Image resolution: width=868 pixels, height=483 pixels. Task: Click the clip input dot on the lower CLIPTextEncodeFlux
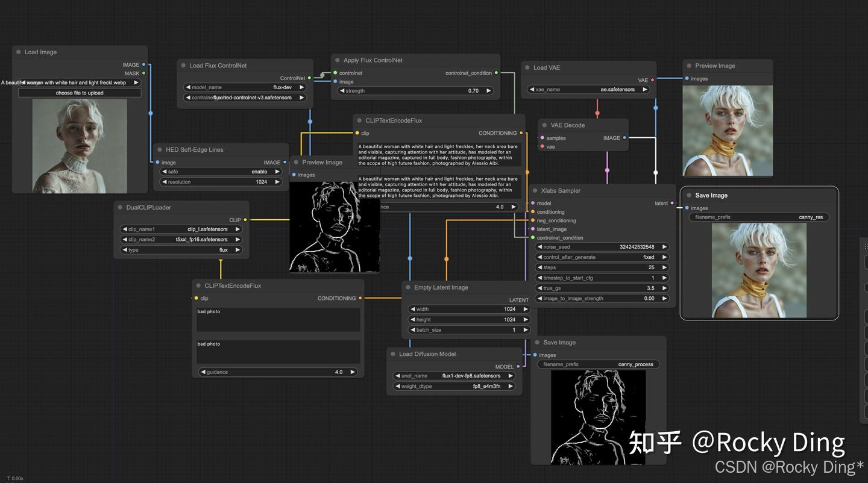click(196, 298)
